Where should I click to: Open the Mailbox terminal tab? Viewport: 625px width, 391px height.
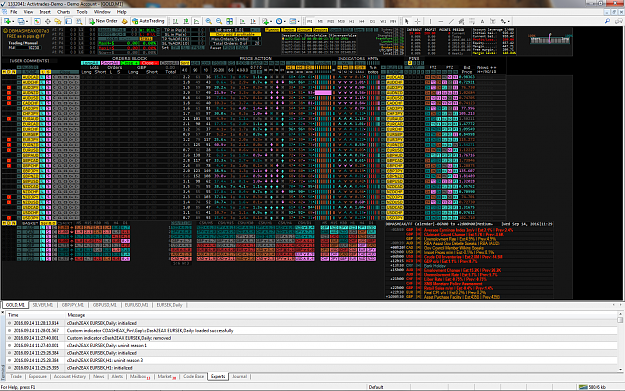140,376
